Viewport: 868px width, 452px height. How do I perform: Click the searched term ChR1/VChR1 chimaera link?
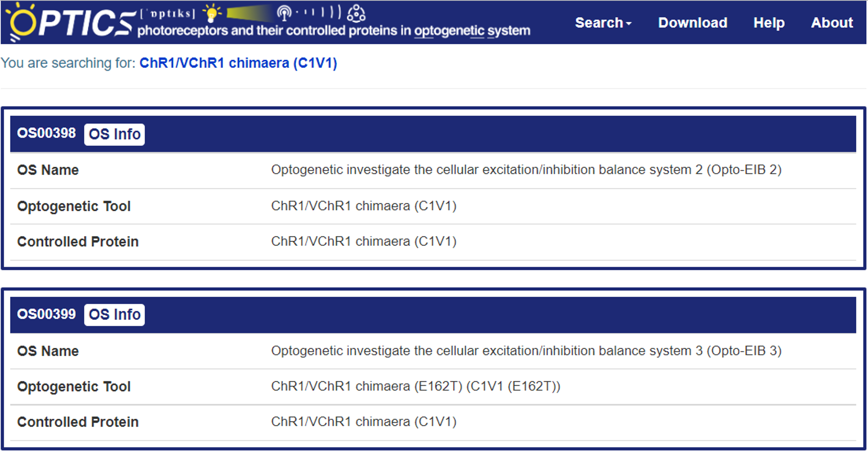point(238,63)
